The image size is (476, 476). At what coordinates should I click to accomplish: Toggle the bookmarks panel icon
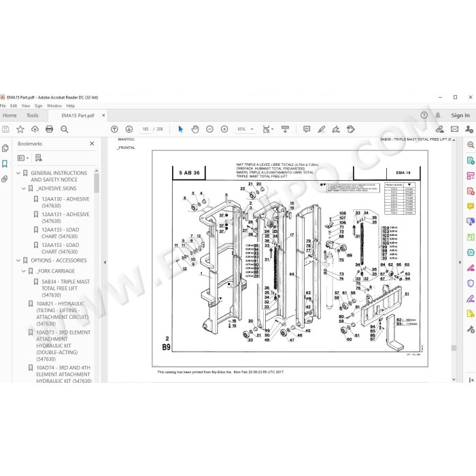coord(5,164)
